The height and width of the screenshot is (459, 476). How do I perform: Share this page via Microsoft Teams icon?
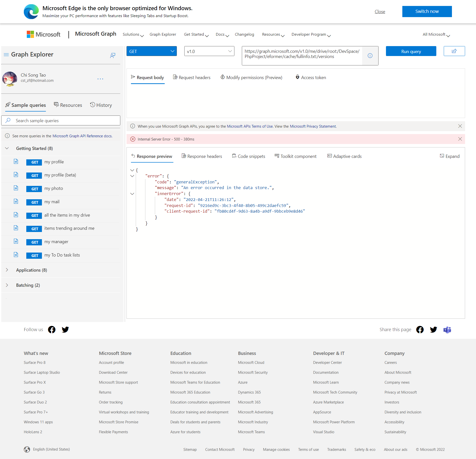click(447, 330)
